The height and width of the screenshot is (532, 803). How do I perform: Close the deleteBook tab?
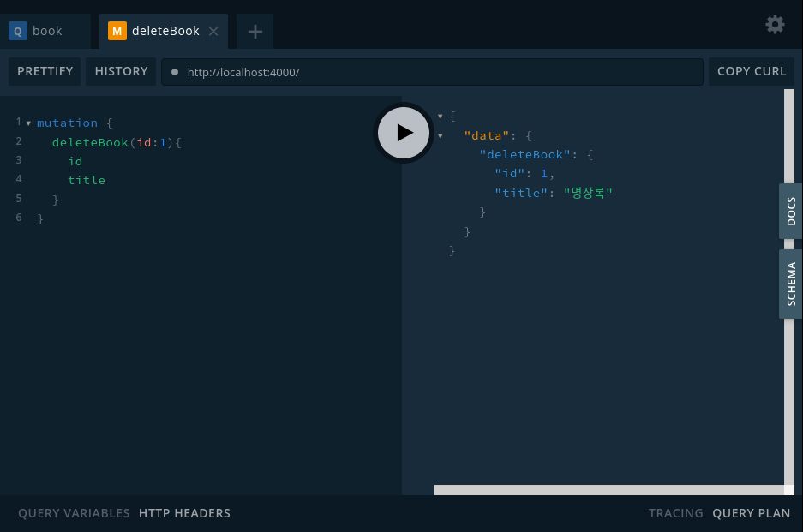(x=213, y=31)
